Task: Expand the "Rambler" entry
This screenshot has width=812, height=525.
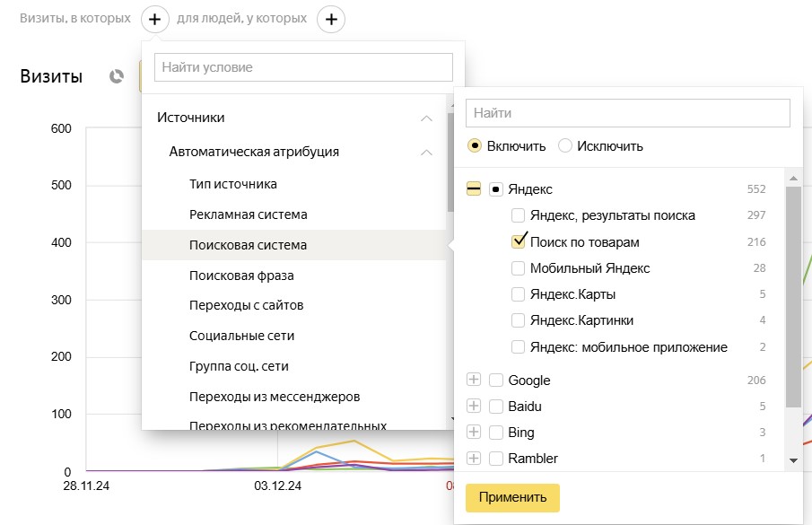Action: (473, 458)
